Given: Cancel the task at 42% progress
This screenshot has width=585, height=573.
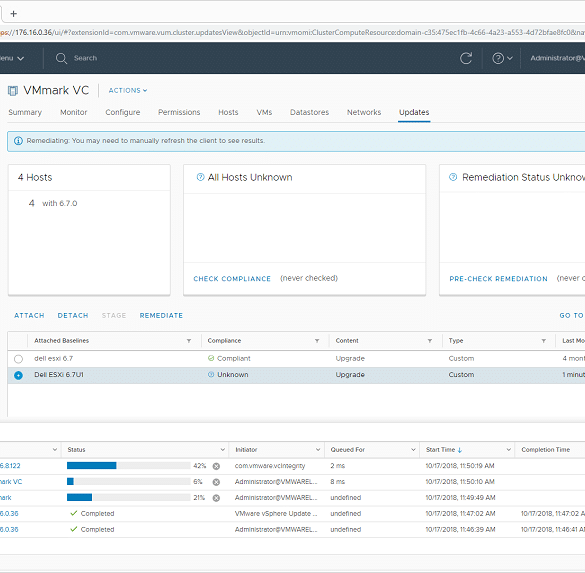Looking at the screenshot, I should pyautogui.click(x=216, y=466).
